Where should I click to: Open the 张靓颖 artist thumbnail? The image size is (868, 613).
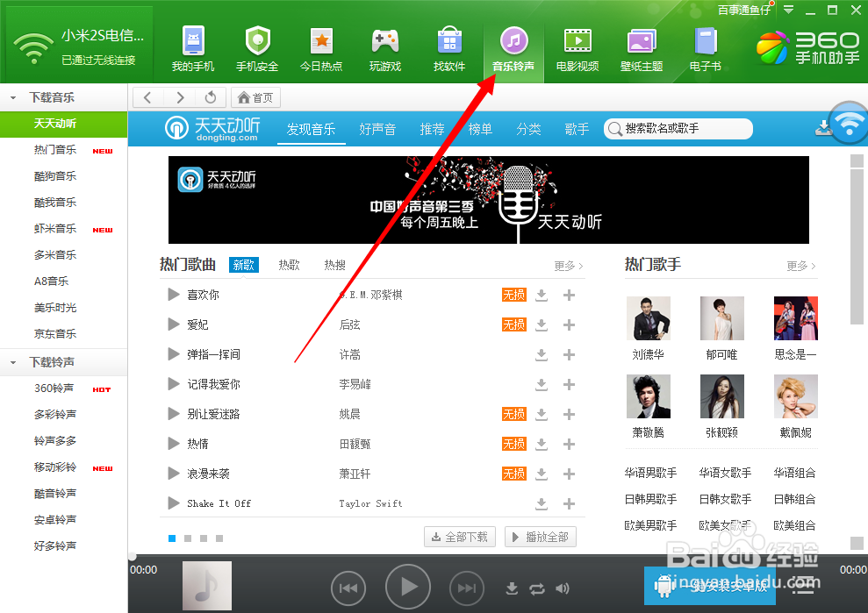(x=721, y=396)
